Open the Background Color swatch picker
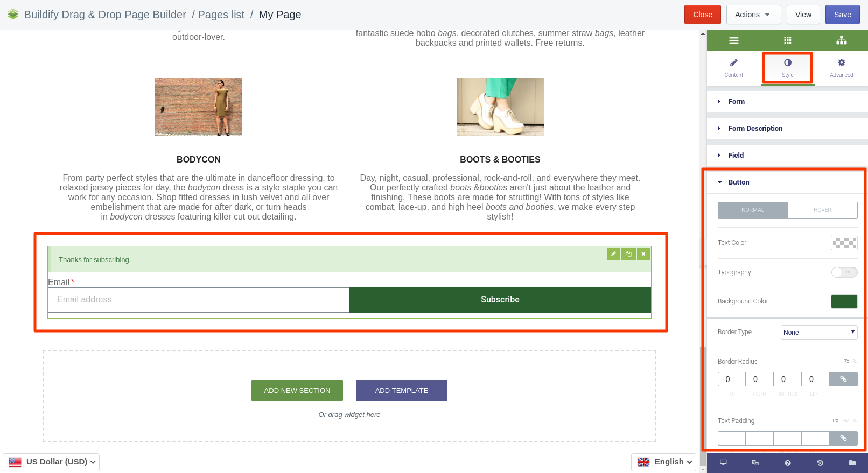The width and height of the screenshot is (868, 473). [844, 301]
